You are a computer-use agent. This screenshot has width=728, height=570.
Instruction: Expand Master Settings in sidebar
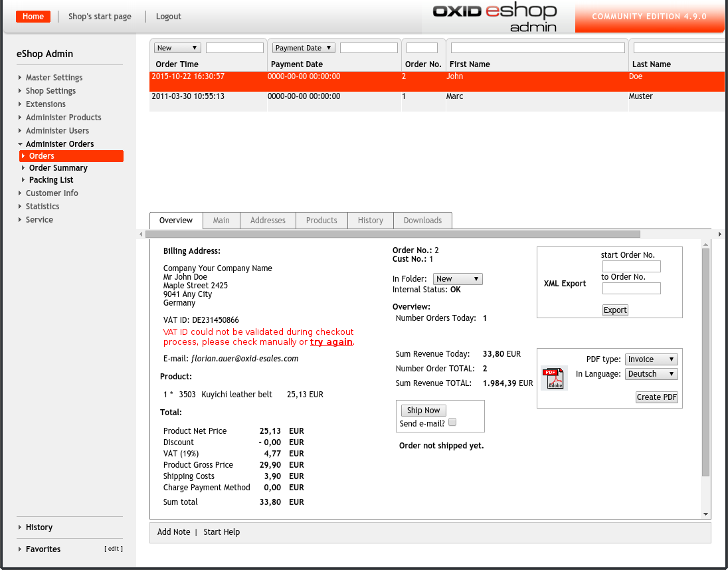pyautogui.click(x=54, y=78)
